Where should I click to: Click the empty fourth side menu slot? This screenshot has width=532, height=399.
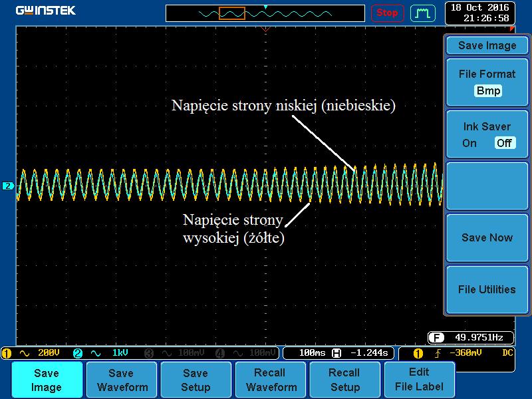point(487,186)
